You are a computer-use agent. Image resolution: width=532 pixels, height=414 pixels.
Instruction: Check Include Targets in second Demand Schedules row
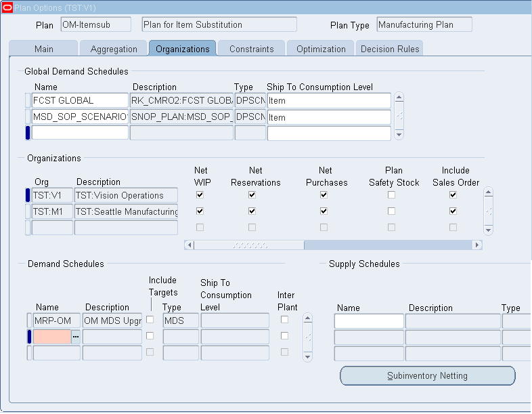point(150,336)
